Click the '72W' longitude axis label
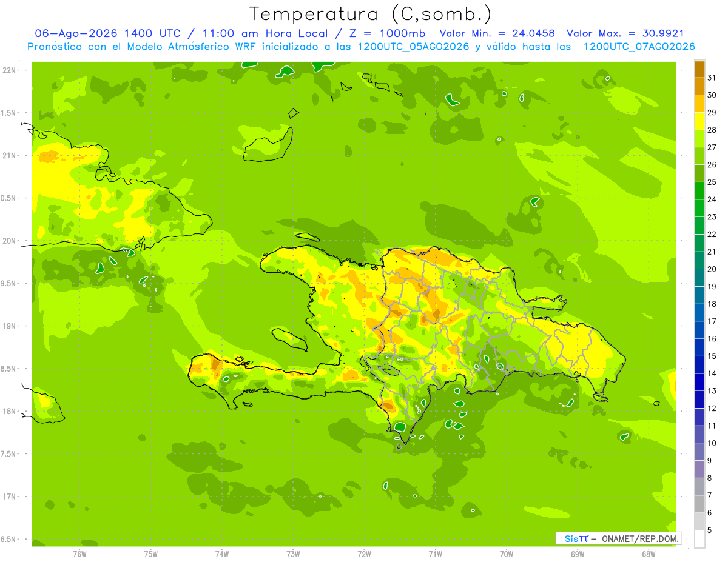This screenshot has height=562, width=728. 364,554
